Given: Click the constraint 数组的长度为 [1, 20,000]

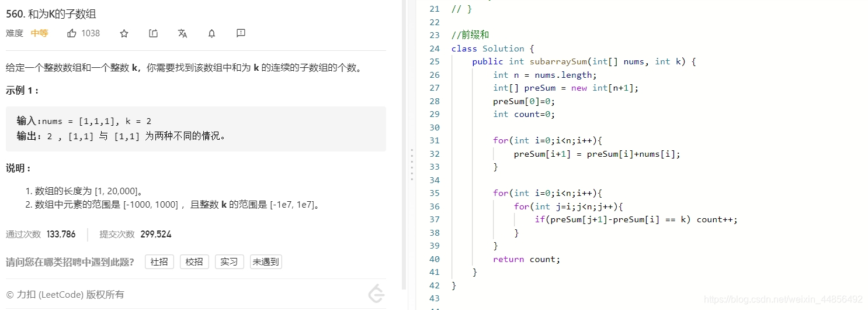Looking at the screenshot, I should pyautogui.click(x=89, y=191).
